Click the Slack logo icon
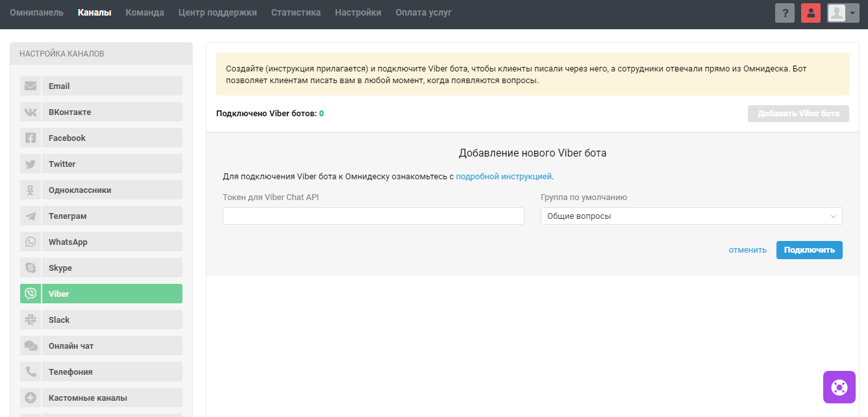The image size is (868, 417). tap(31, 320)
